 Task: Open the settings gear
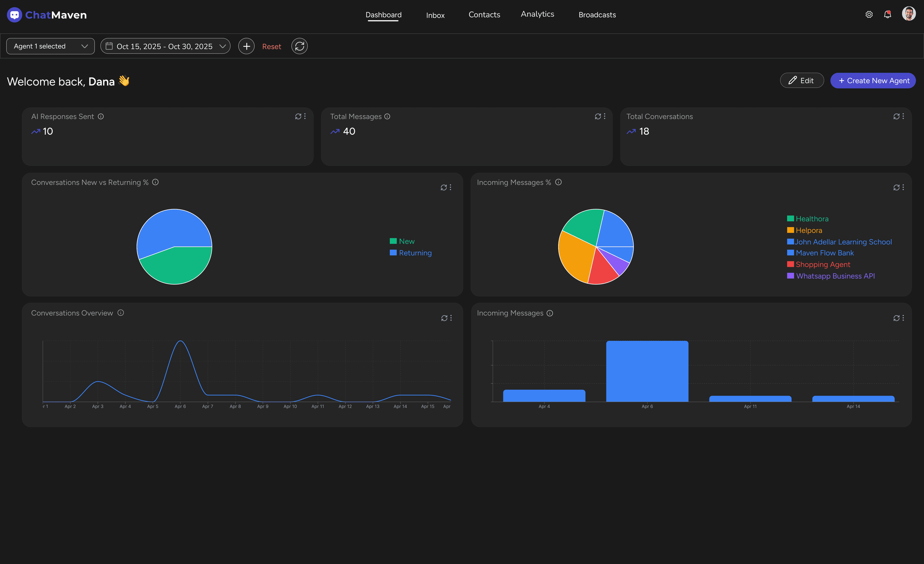point(869,14)
